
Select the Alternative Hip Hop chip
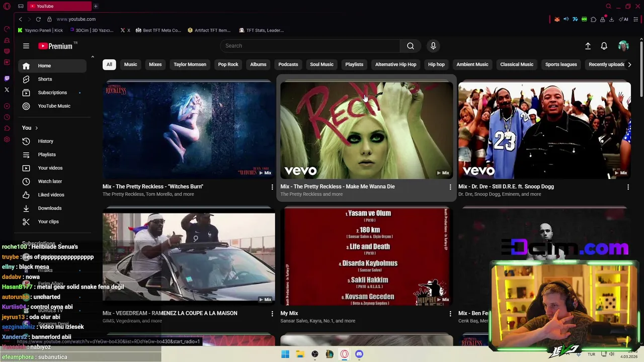pos(395,64)
